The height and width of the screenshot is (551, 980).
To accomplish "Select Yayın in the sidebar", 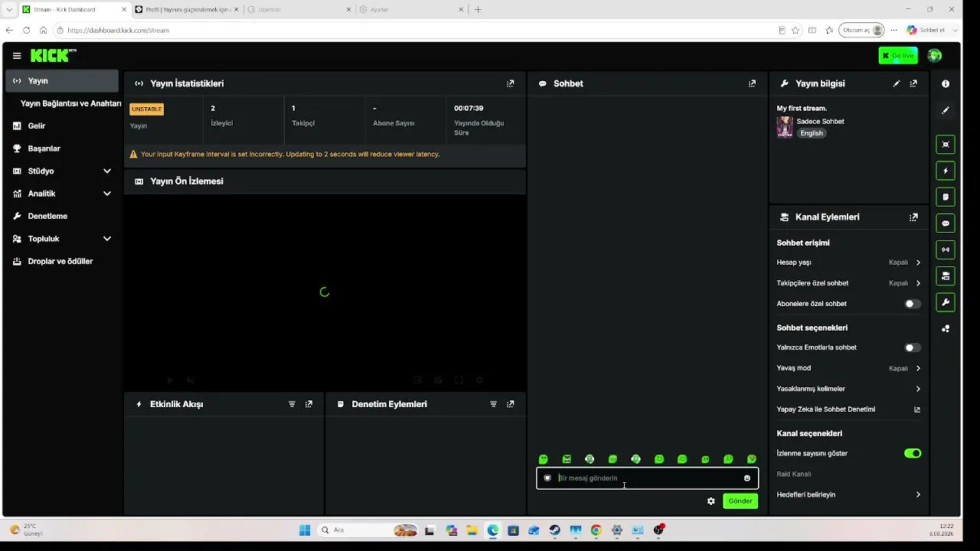I will point(62,81).
